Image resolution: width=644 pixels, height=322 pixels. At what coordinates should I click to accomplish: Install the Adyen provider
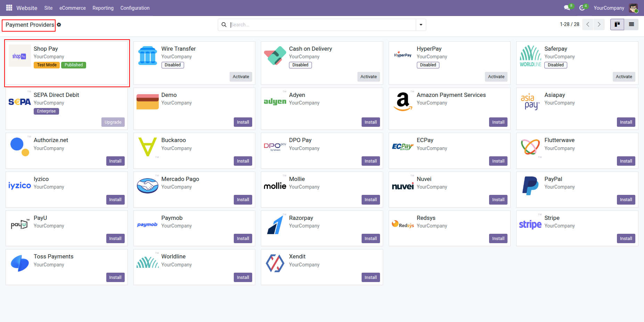371,122
